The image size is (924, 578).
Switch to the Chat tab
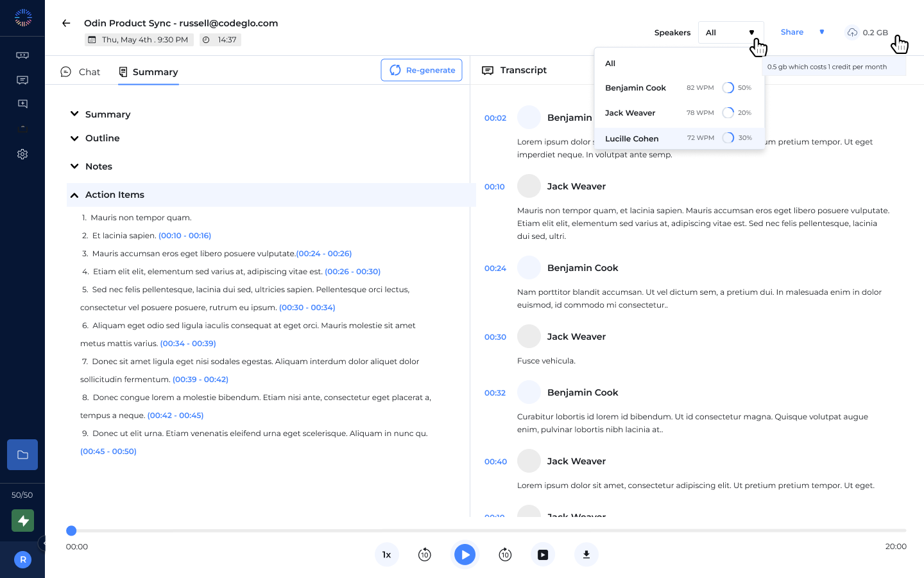80,72
